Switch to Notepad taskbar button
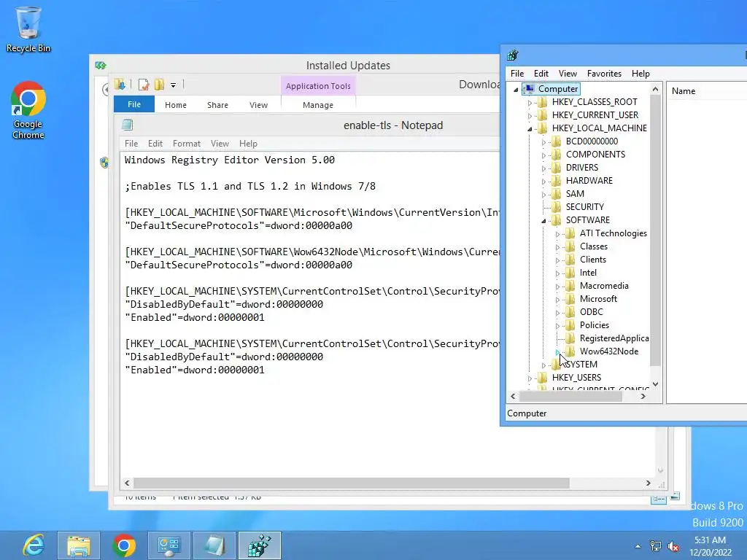The width and height of the screenshot is (747, 560). [214, 545]
